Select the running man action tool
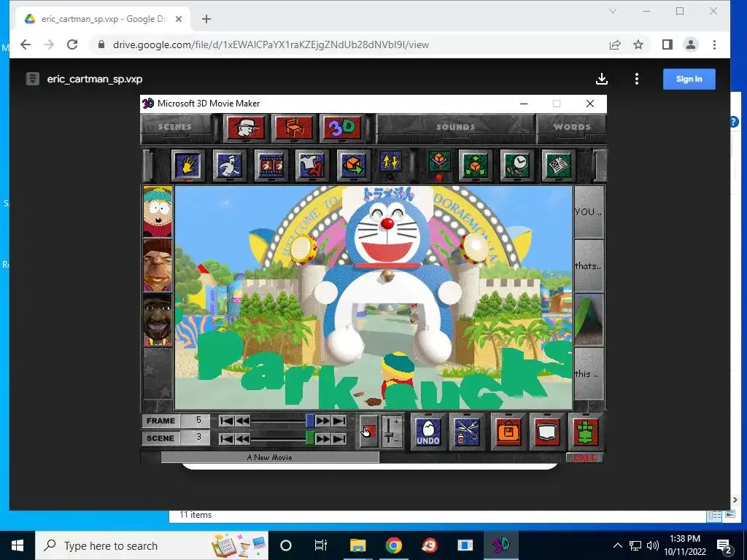The image size is (747, 560). click(x=230, y=166)
